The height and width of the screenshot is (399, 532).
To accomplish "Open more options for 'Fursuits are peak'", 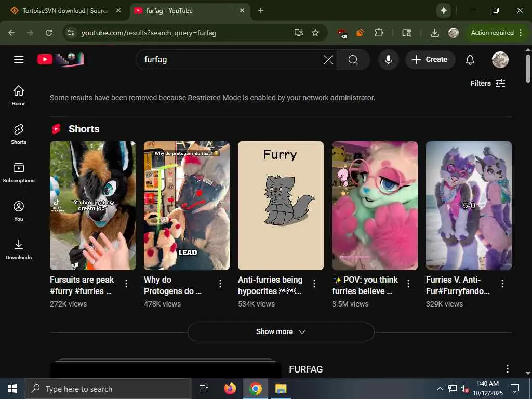I will tap(126, 284).
